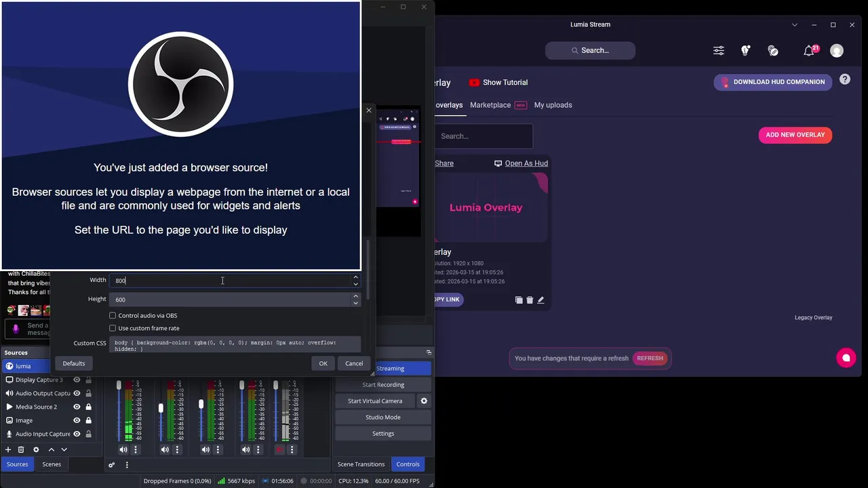Viewport: 868px width, 488px height.
Task: Enable Control audio via OBS checkbox
Action: 113,316
